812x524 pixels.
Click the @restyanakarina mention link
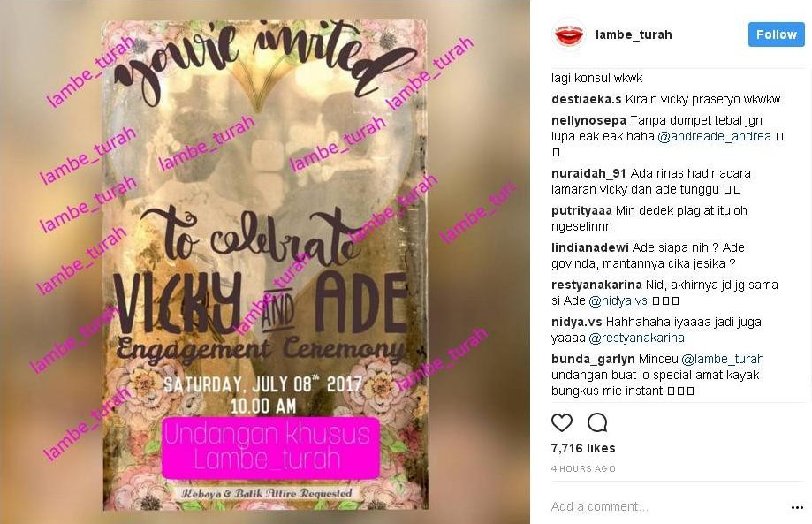point(636,338)
